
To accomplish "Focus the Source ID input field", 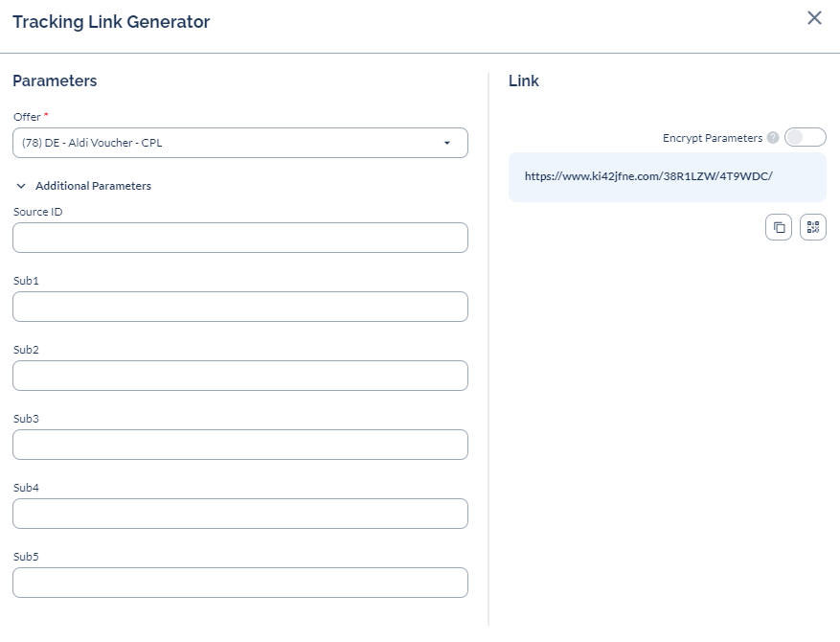I will (x=240, y=238).
